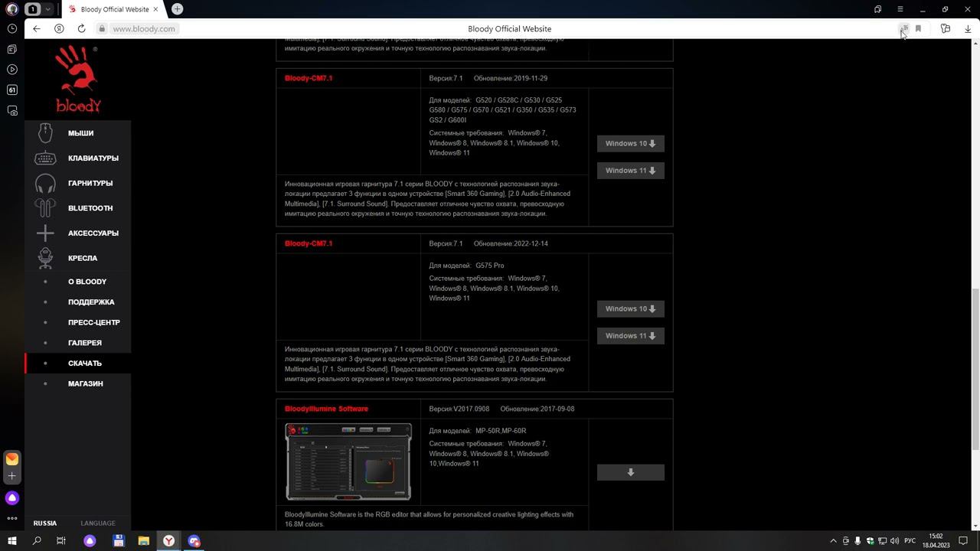
Task: Open ГАЛЕРЕЯ page
Action: (85, 343)
